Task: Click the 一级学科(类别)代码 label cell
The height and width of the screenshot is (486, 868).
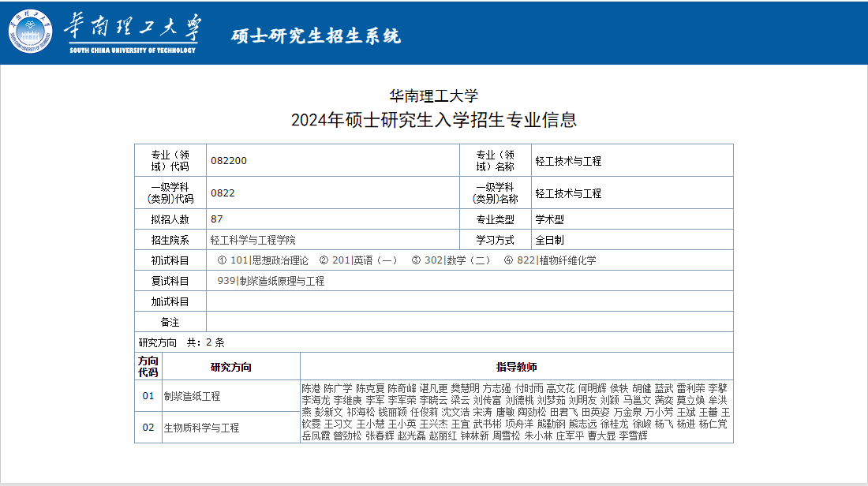Action: tap(170, 193)
